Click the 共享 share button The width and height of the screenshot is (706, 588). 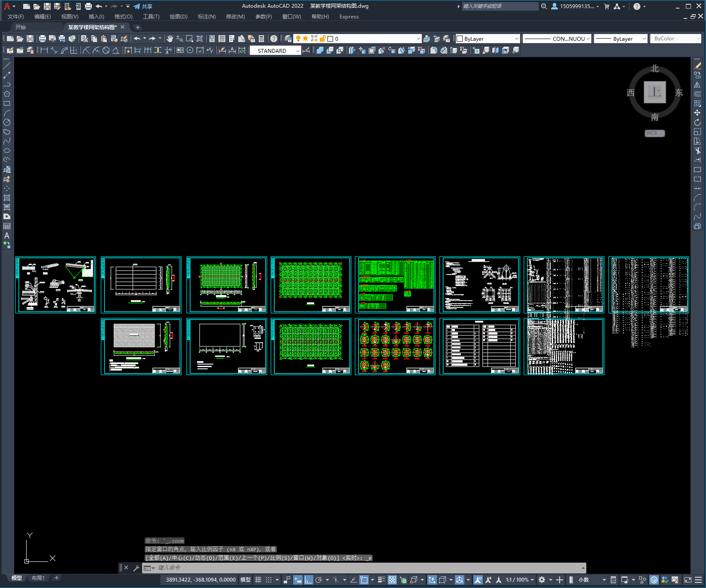[143, 6]
